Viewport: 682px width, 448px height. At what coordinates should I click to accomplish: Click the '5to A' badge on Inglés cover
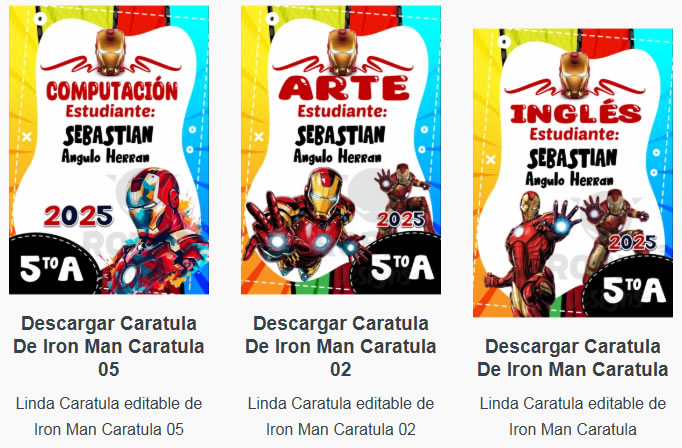pos(634,290)
